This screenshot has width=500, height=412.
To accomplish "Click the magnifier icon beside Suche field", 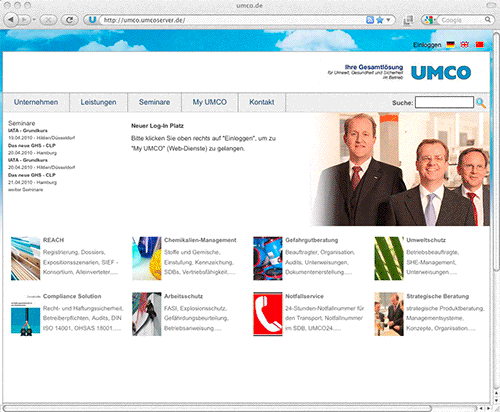I will tap(481, 103).
